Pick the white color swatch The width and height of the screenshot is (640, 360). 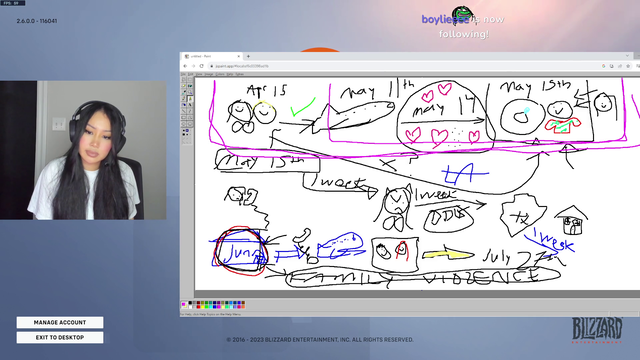coord(190,307)
